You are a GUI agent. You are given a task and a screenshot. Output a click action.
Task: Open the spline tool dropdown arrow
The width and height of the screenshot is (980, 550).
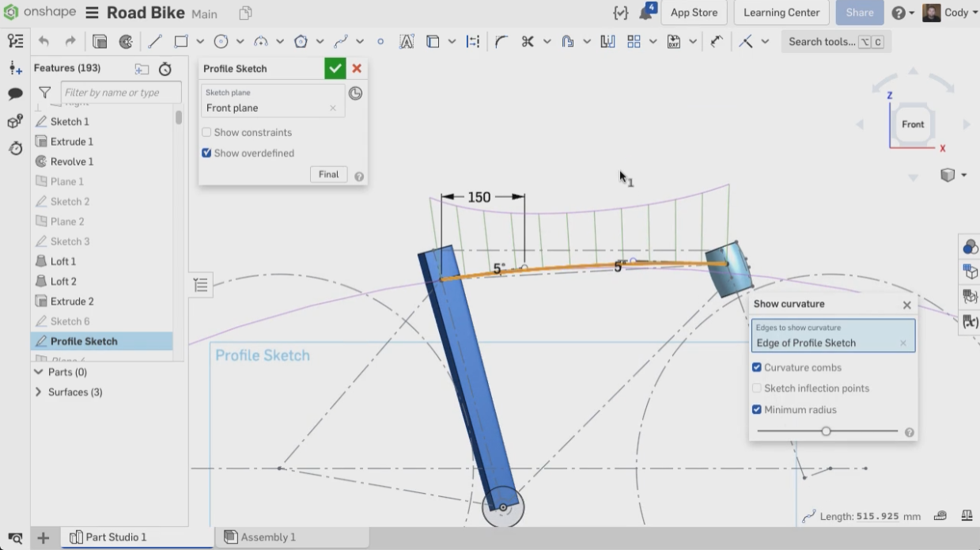pos(360,42)
